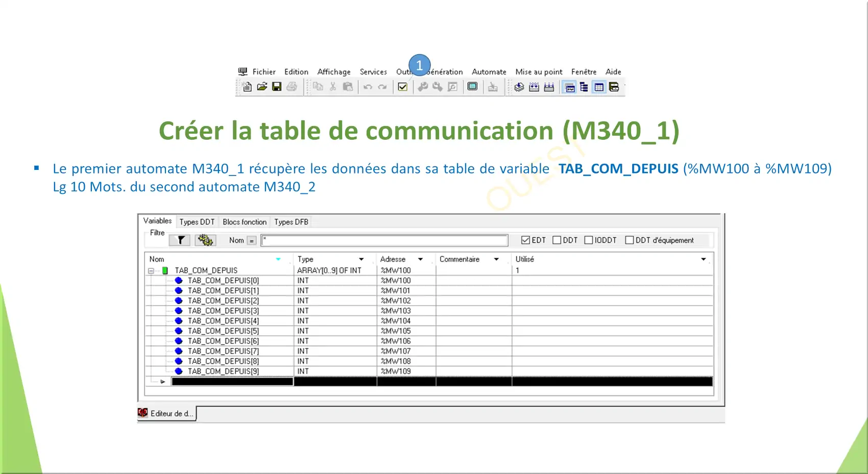Click the = operator button beside Nom

click(x=251, y=240)
